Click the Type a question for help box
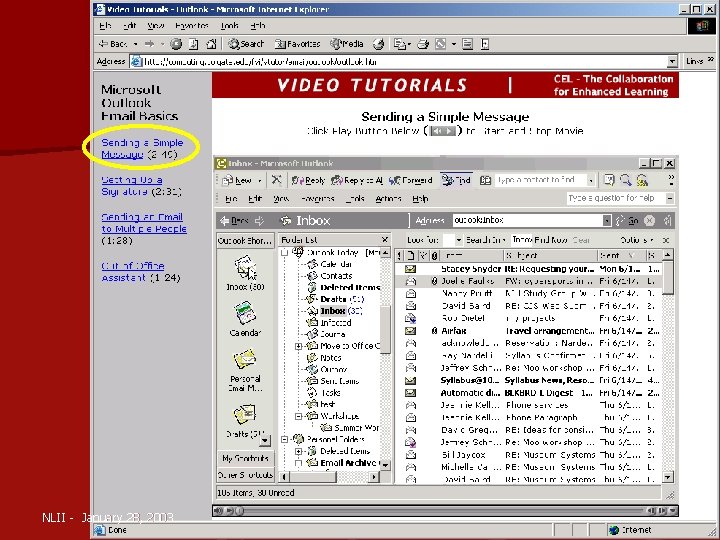Viewport: 720px width, 540px height. pos(614,198)
